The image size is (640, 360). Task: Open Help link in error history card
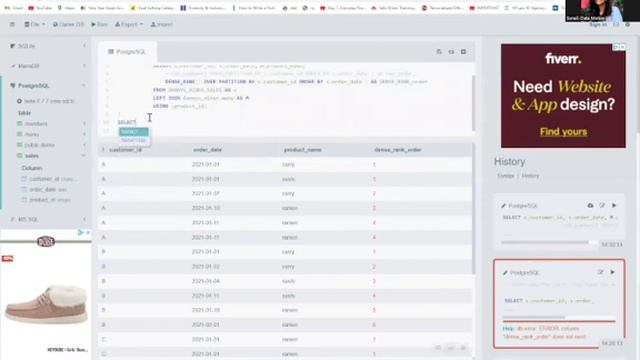click(x=508, y=329)
